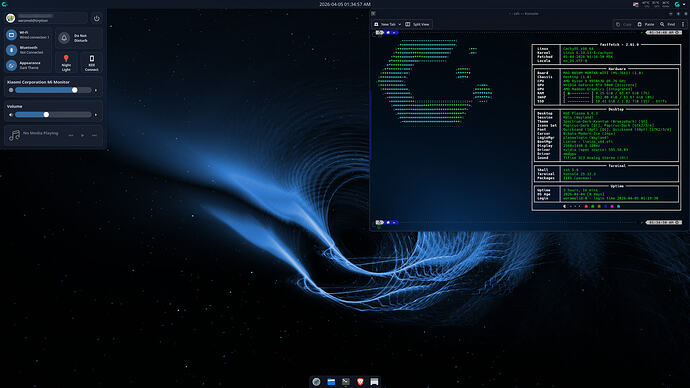Open Konsole hamburger menu with three dots

(x=683, y=24)
